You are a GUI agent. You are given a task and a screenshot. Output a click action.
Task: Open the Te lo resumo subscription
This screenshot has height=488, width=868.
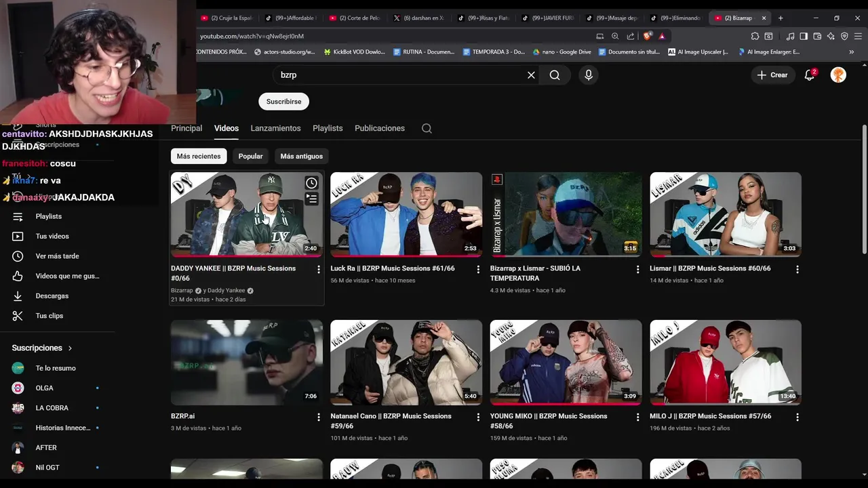click(54, 368)
